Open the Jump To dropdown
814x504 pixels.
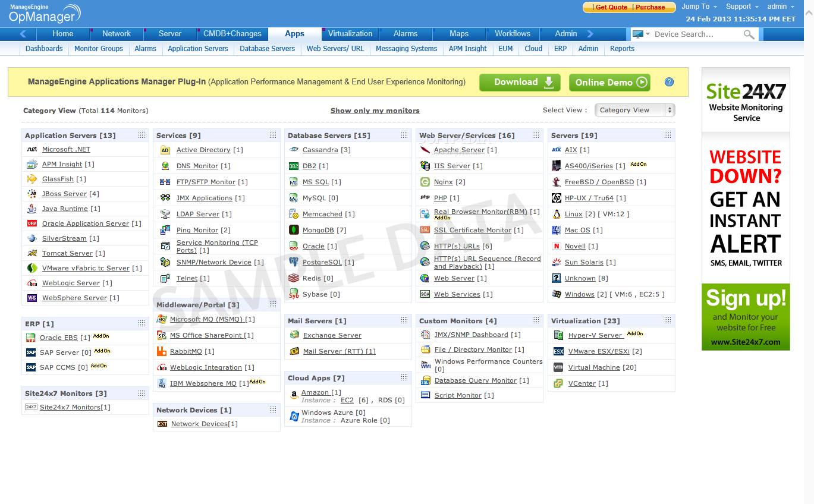[699, 7]
